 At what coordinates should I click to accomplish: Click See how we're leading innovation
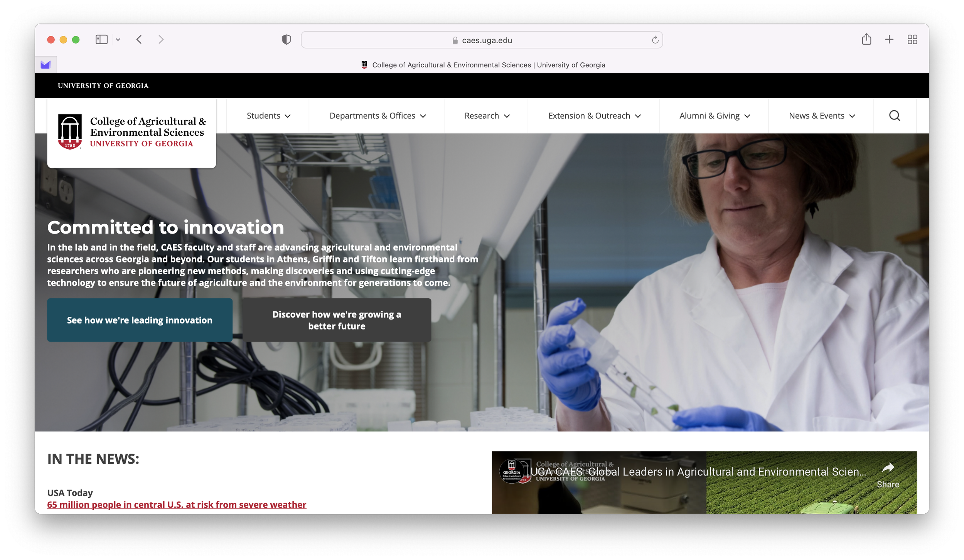(140, 320)
